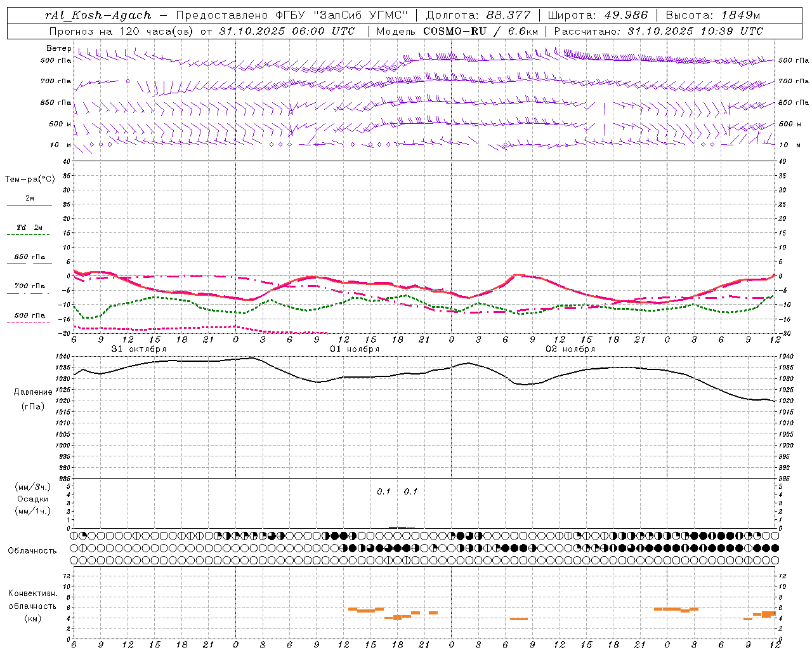This screenshot has width=812, height=650.
Task: Click the '(мм/3ч.)' precipitation unit label
Action: (33, 487)
